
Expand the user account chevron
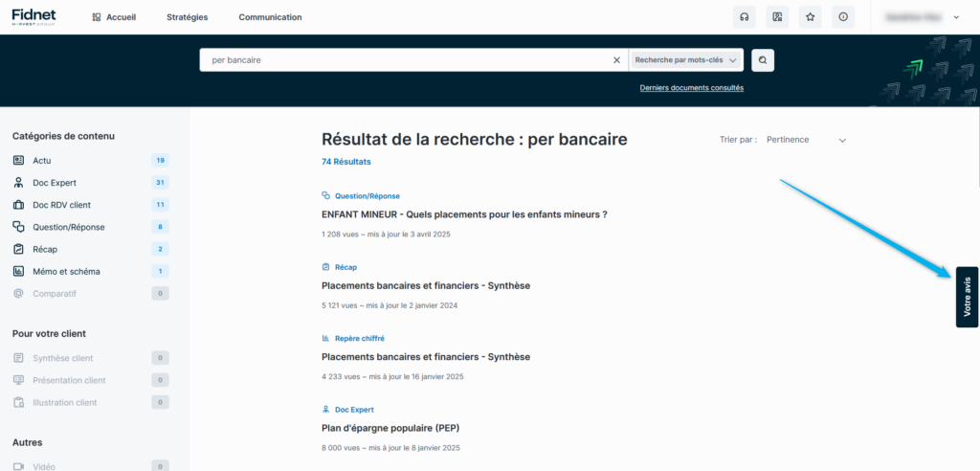[x=956, y=17]
